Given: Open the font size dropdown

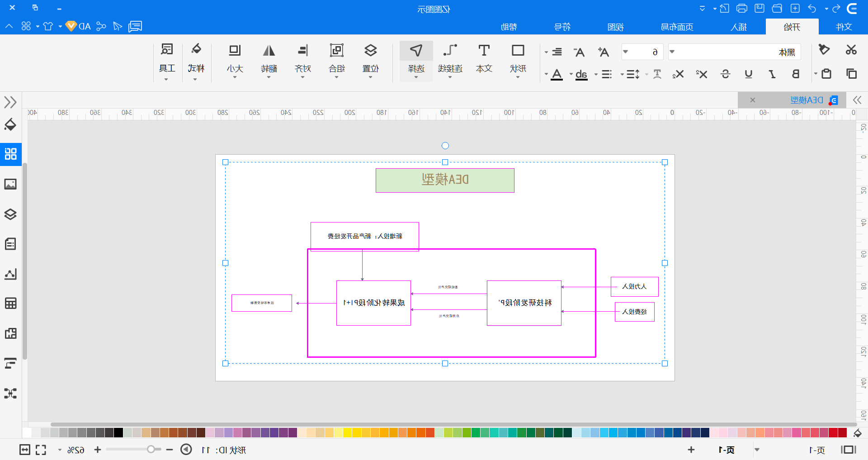Looking at the screenshot, I should click(x=626, y=52).
